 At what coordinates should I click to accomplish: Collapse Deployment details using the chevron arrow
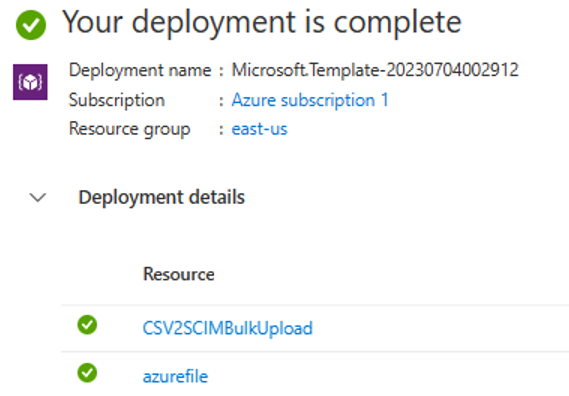coord(38,197)
